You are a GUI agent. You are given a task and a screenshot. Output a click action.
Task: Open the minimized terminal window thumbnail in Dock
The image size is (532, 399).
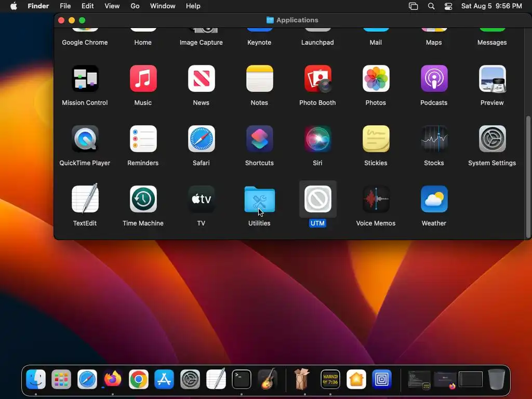point(419,379)
